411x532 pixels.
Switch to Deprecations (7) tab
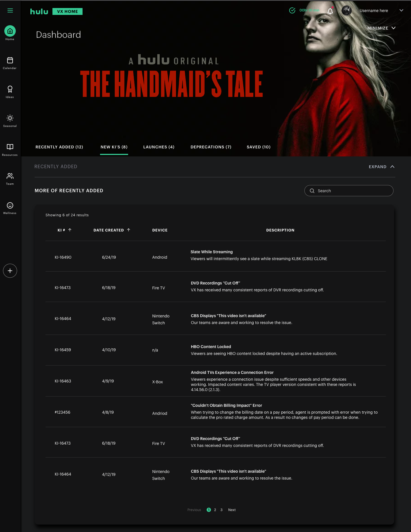click(211, 147)
